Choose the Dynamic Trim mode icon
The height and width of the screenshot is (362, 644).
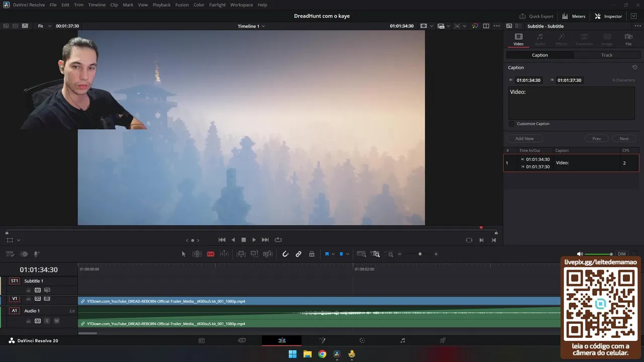tap(224, 254)
